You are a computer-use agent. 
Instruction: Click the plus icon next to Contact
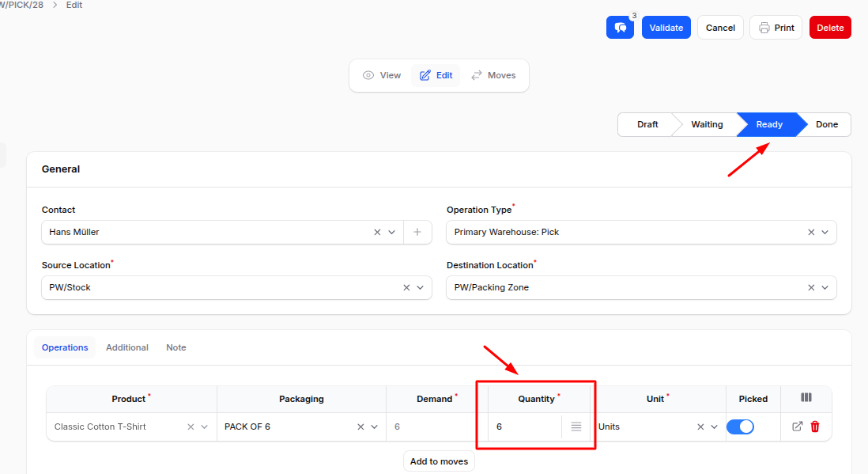[417, 232]
